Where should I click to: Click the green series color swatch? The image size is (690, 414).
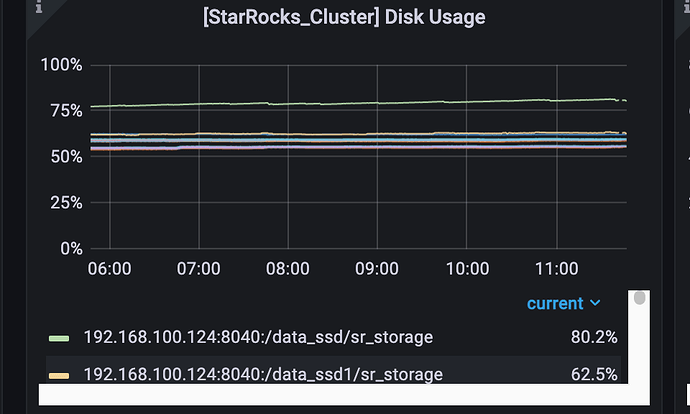click(59, 338)
